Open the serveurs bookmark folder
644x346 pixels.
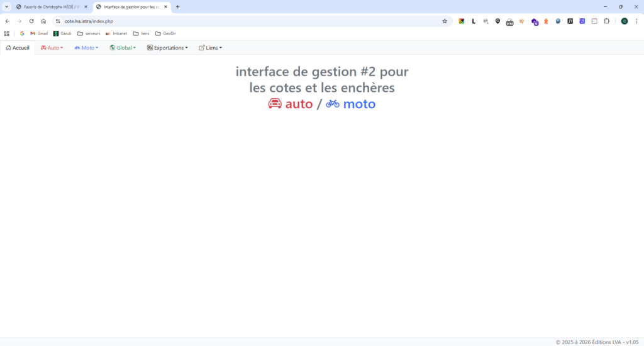click(89, 33)
